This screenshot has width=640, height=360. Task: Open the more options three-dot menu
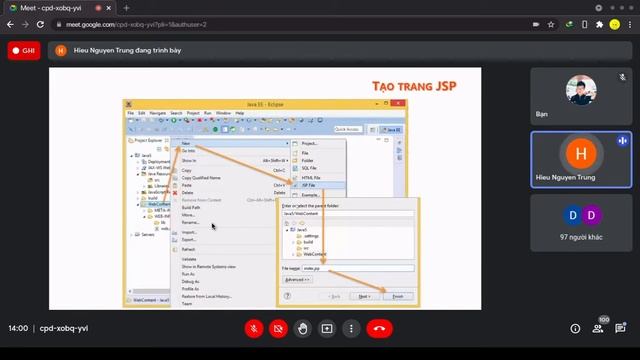[351, 329]
